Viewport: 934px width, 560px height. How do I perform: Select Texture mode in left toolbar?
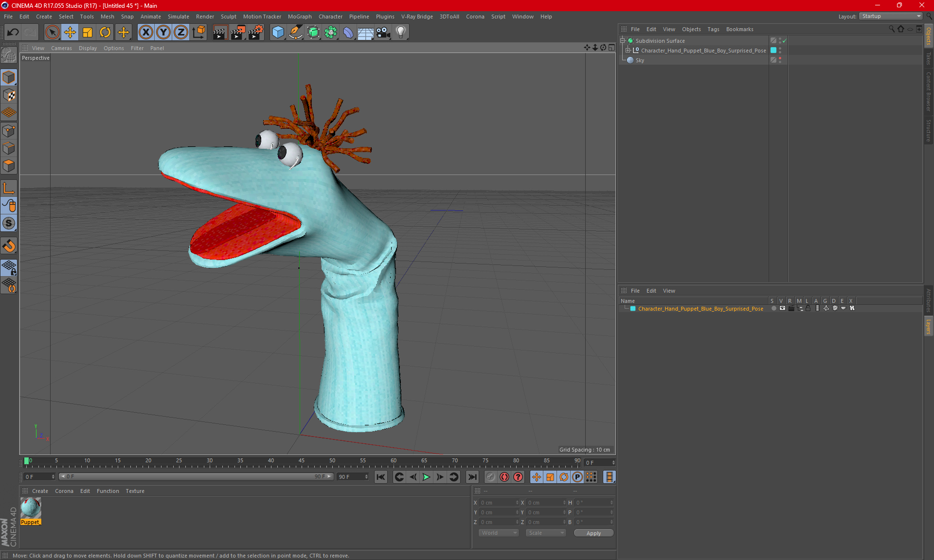pos(9,95)
